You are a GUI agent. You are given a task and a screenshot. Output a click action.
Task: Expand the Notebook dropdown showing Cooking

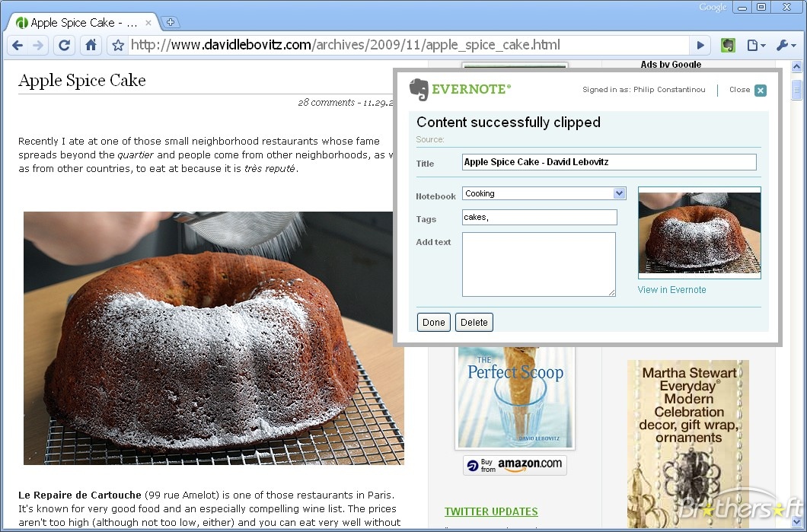pos(619,193)
